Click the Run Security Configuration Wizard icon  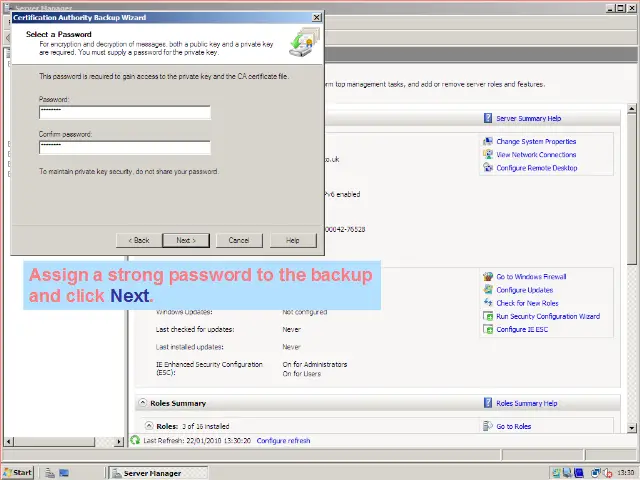pyautogui.click(x=488, y=316)
